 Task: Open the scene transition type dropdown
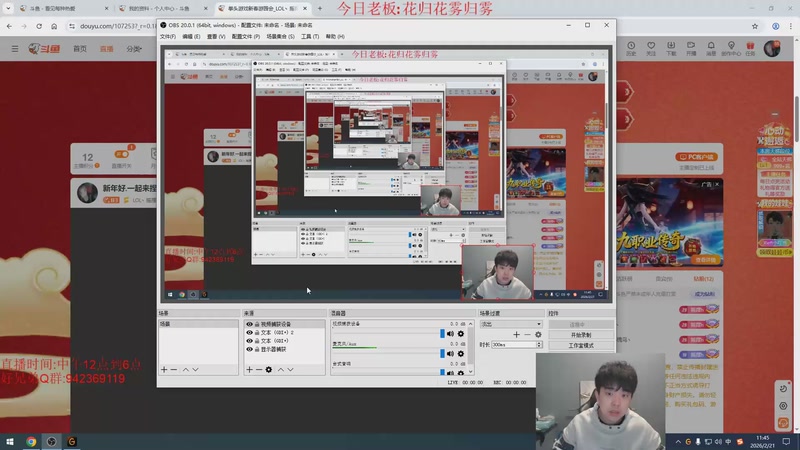point(510,324)
